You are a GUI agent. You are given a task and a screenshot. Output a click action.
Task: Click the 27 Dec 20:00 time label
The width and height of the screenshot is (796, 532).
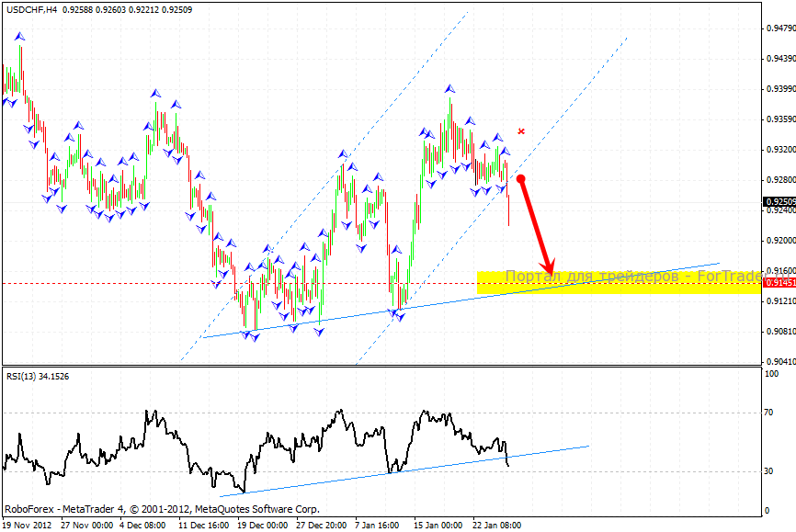(322, 525)
